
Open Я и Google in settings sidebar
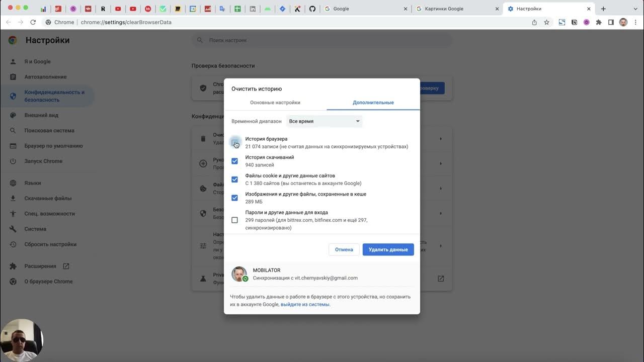click(38, 61)
